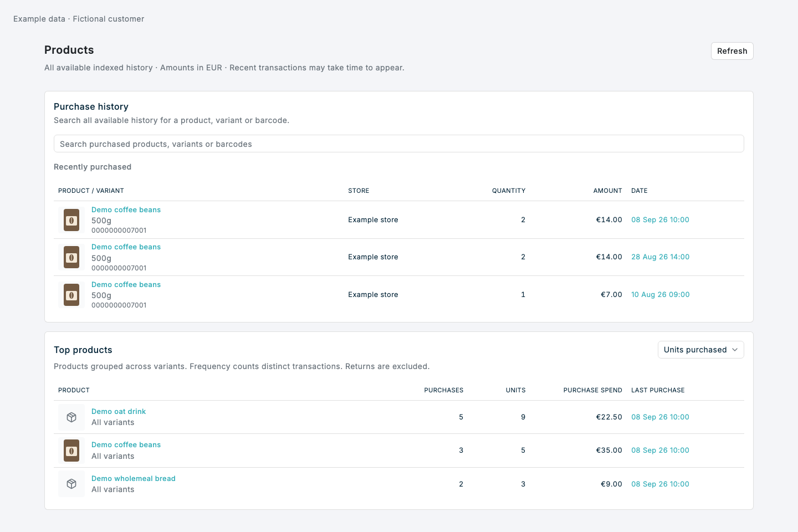Click the QUANTITY column header

coord(509,191)
